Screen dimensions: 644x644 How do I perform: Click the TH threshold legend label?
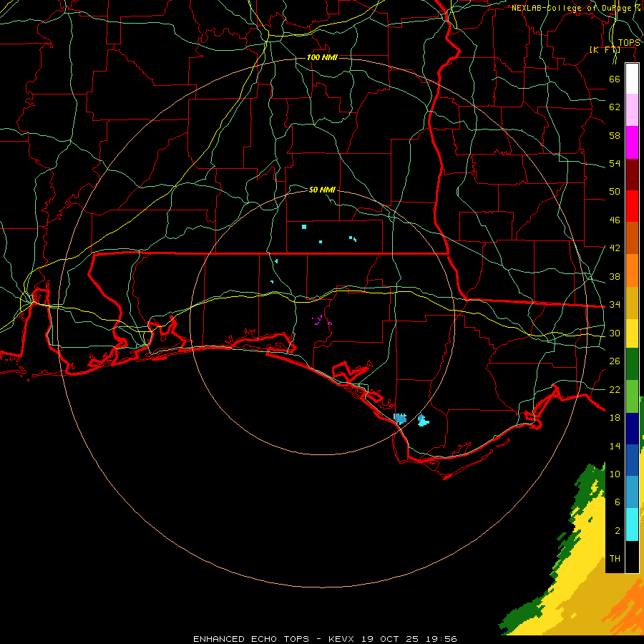point(615,559)
